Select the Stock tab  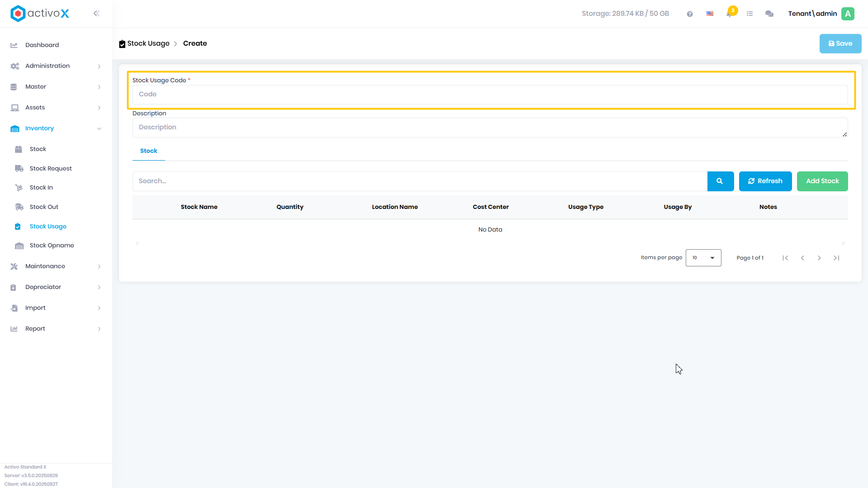coord(149,151)
